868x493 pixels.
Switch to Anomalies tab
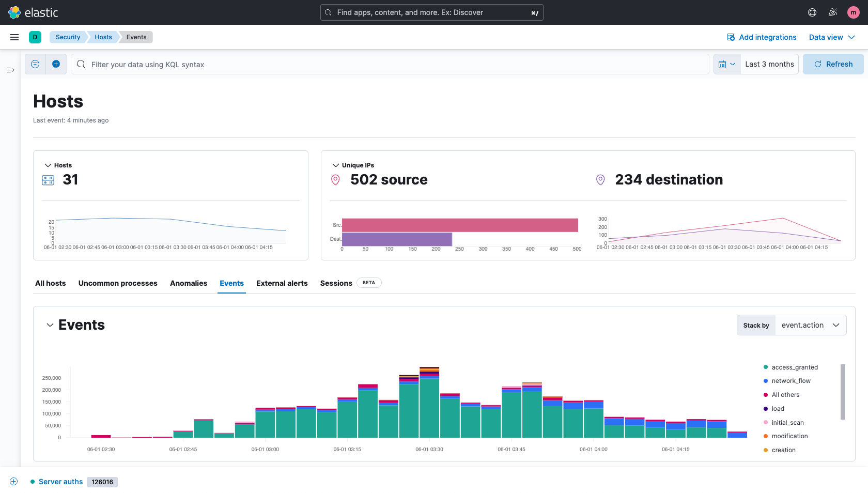pos(189,283)
